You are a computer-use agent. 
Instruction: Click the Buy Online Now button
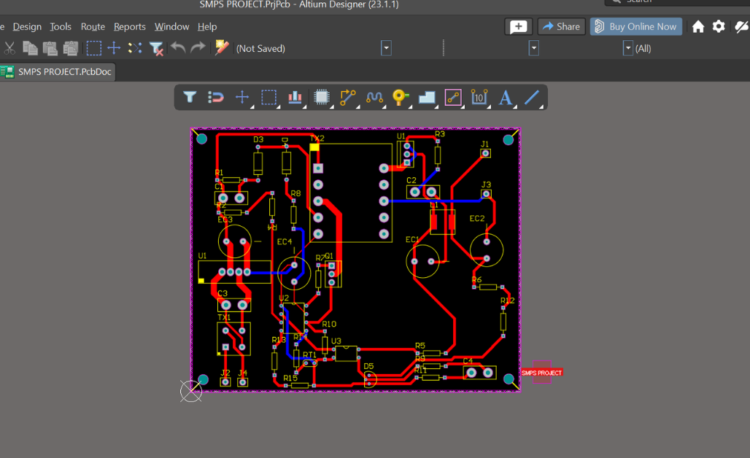coord(635,26)
